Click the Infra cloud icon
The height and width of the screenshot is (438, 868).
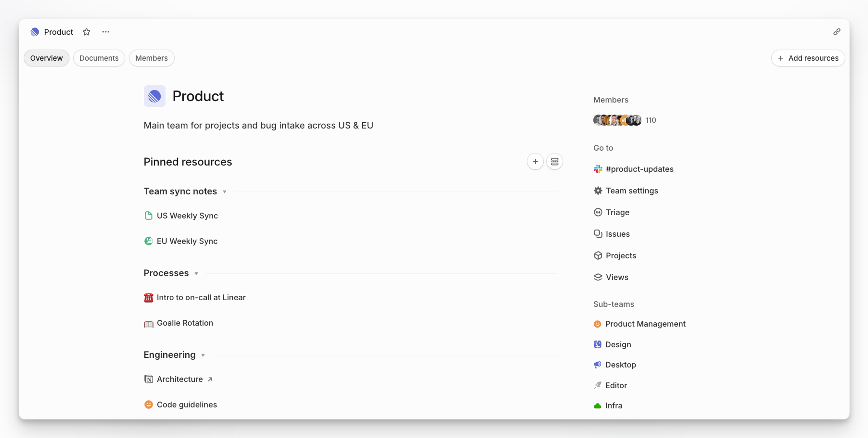point(597,406)
